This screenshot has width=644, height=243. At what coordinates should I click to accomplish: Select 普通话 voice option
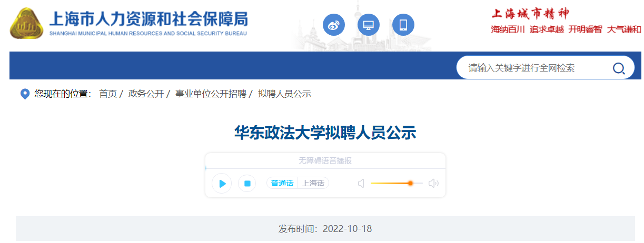pyautogui.click(x=282, y=183)
